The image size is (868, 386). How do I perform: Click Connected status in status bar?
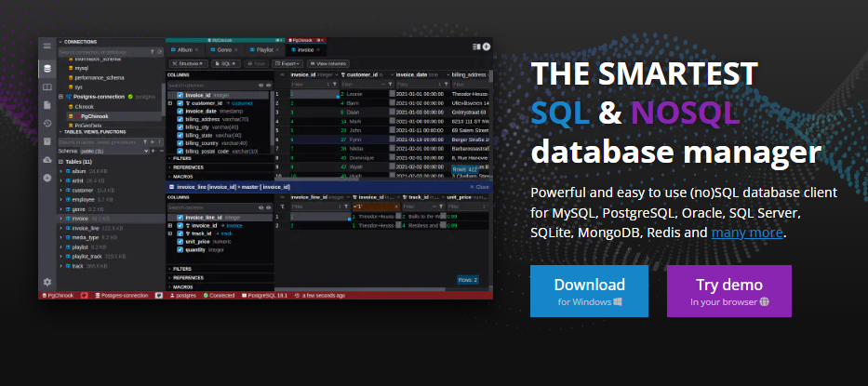tap(220, 296)
